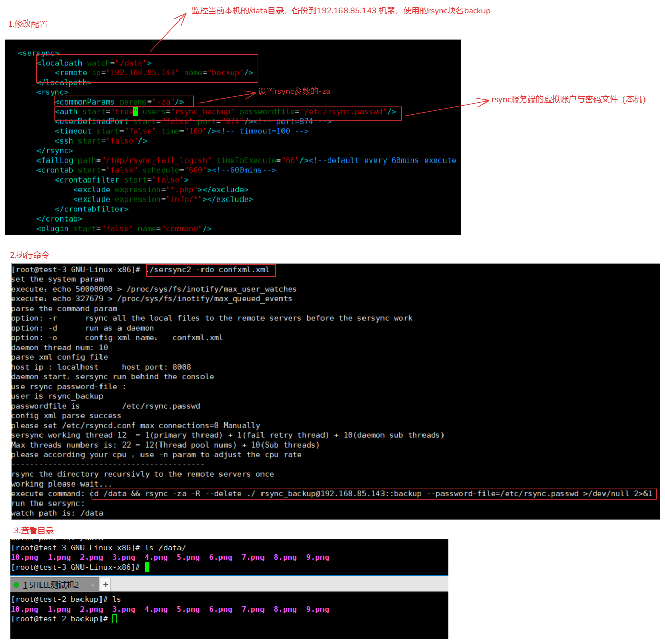Click the heading 3.查看目录
This screenshot has height=644, width=665.
tap(34, 531)
